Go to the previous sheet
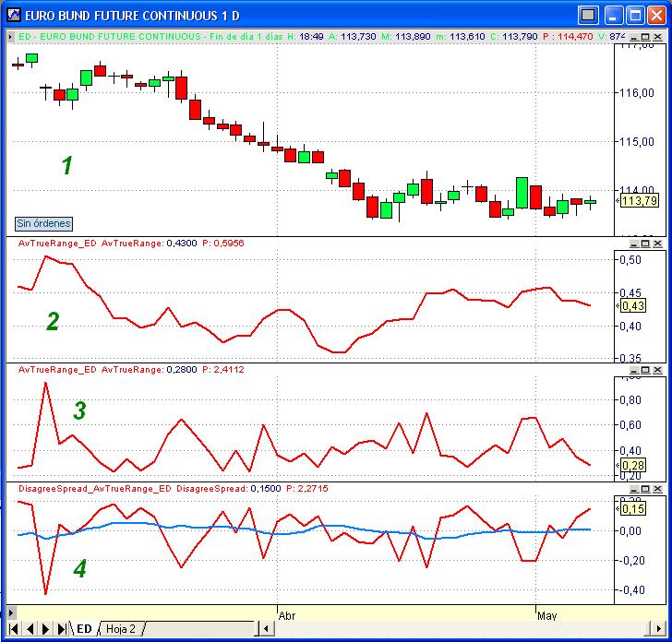 [x=30, y=629]
